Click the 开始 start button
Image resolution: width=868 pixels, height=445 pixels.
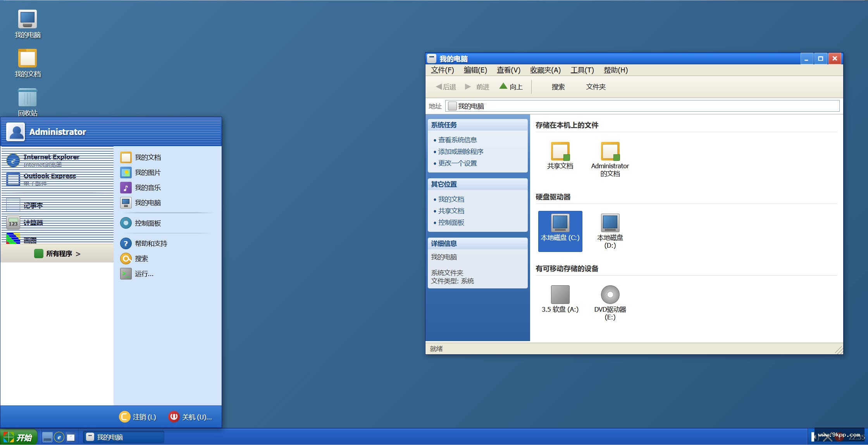[19, 437]
